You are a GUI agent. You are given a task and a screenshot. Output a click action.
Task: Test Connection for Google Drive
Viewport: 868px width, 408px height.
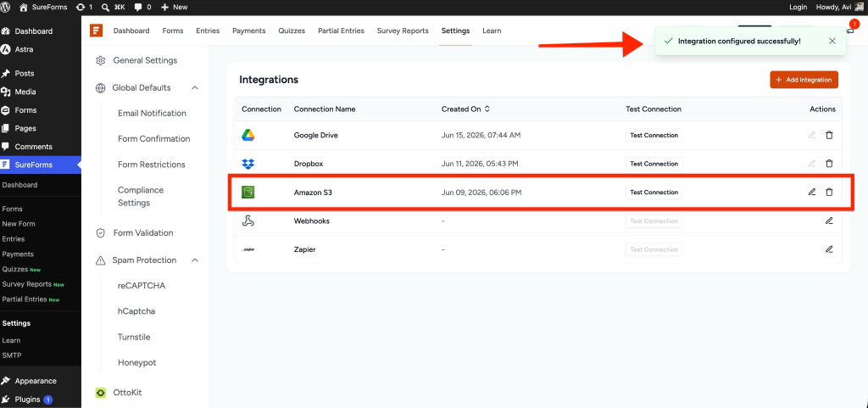point(654,135)
